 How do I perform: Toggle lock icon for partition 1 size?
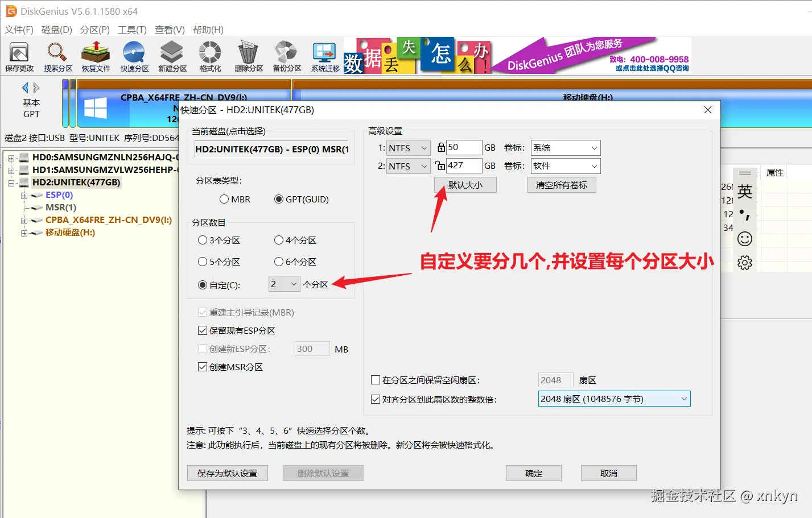(441, 147)
